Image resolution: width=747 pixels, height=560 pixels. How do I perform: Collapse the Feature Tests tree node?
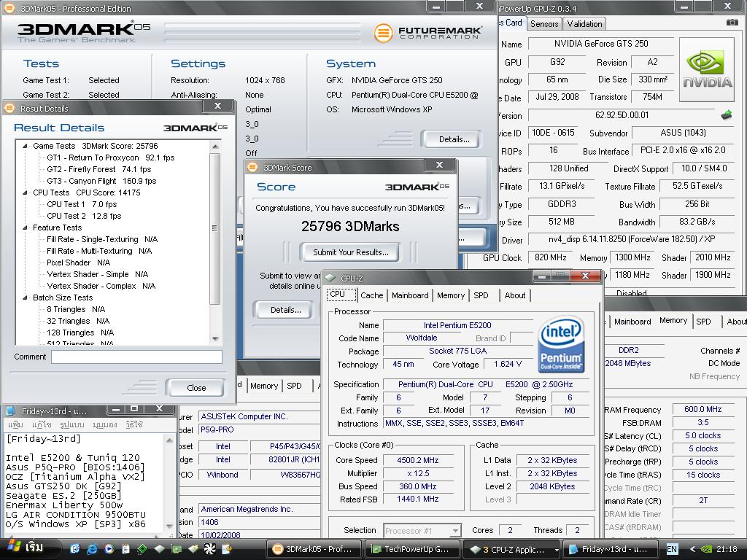(25, 227)
